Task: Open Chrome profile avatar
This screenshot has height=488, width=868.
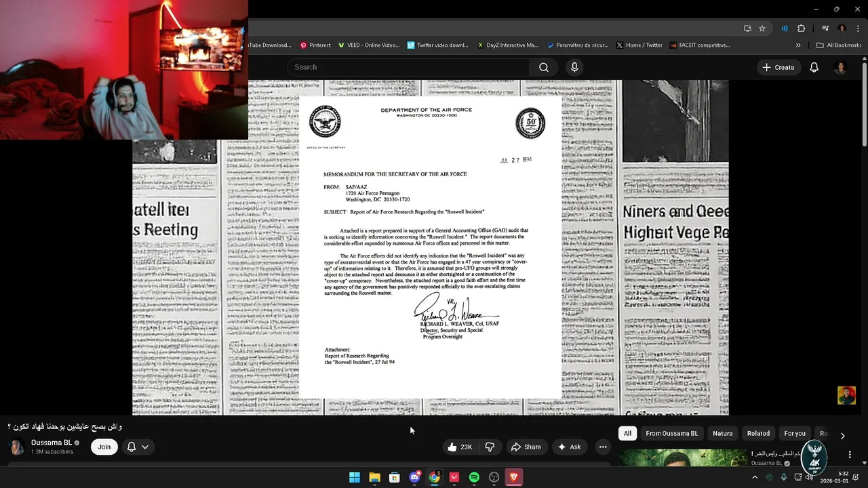Action: [842, 28]
